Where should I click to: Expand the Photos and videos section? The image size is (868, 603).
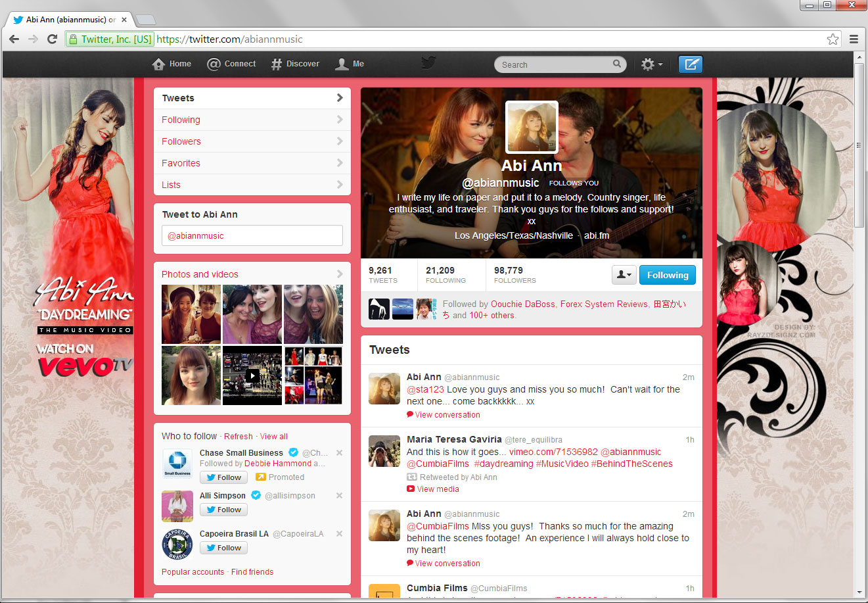pos(339,274)
